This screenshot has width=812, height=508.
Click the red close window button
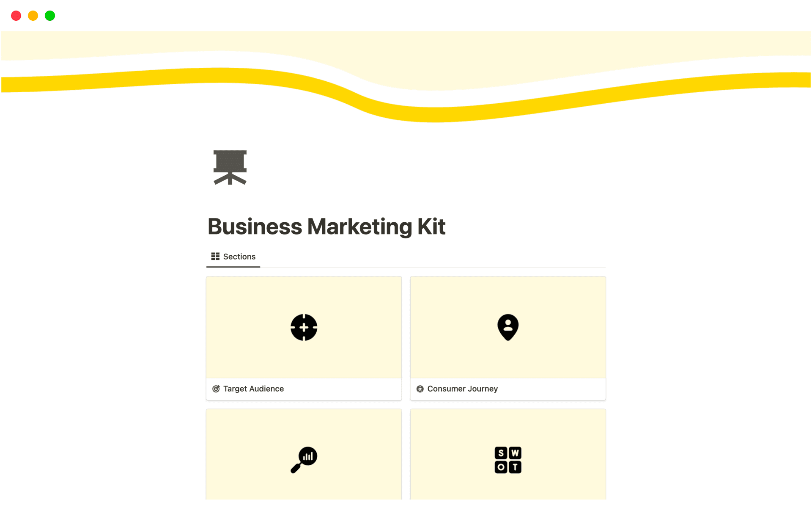[x=16, y=16]
